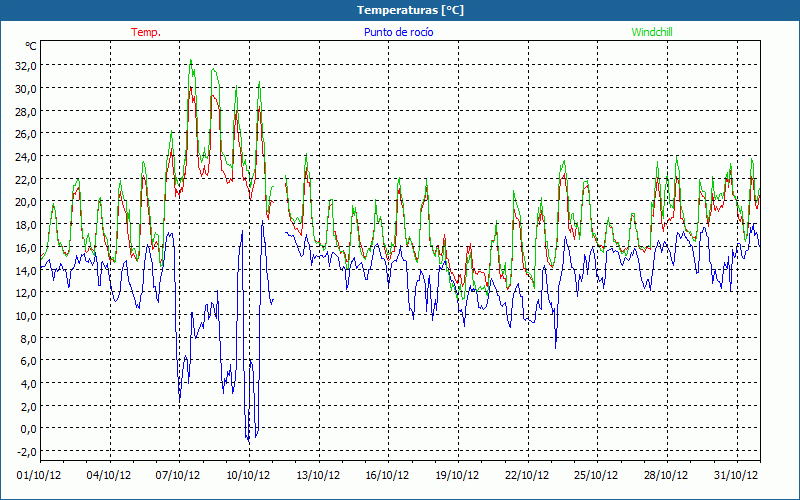The height and width of the screenshot is (500, 800).
Task: Click the Temp. legend label
Action: tap(146, 32)
